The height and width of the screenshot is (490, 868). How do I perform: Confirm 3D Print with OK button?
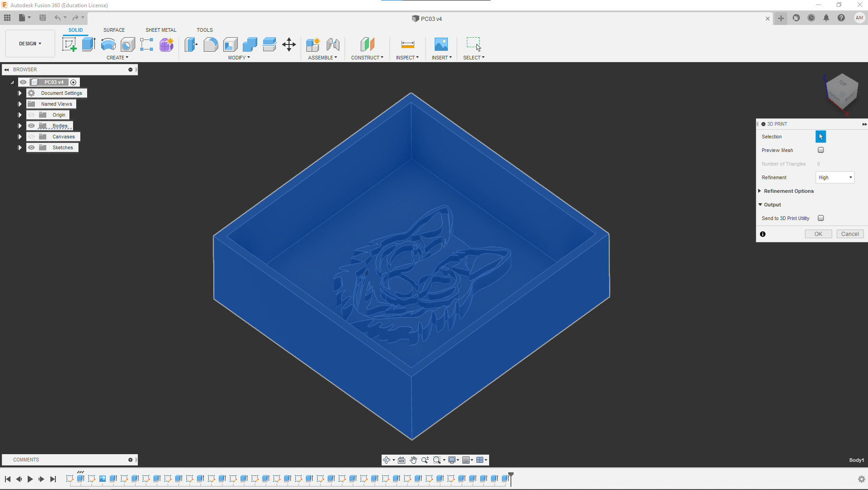click(818, 234)
